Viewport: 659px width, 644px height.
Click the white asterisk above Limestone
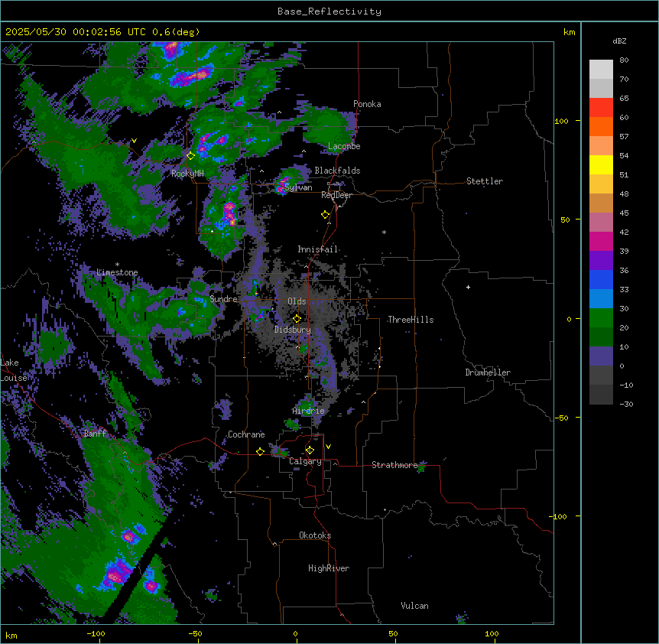[117, 265]
